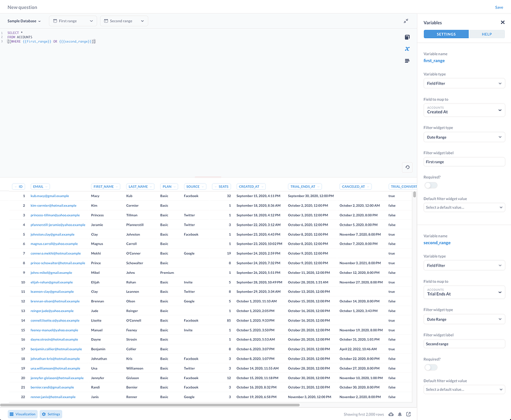This screenshot has width=511, height=420.
Task: Open second_range Variable type dropdown
Action: [x=464, y=265]
